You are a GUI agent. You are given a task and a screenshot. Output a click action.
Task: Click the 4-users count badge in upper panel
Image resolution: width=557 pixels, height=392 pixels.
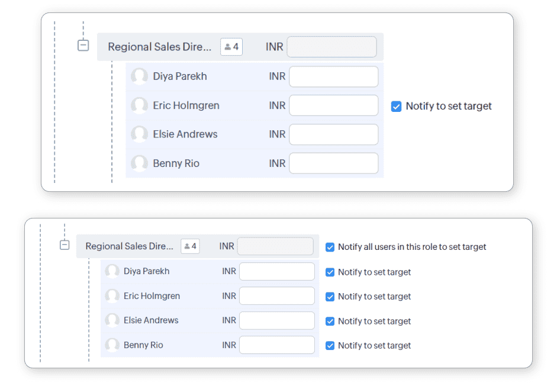pos(231,47)
